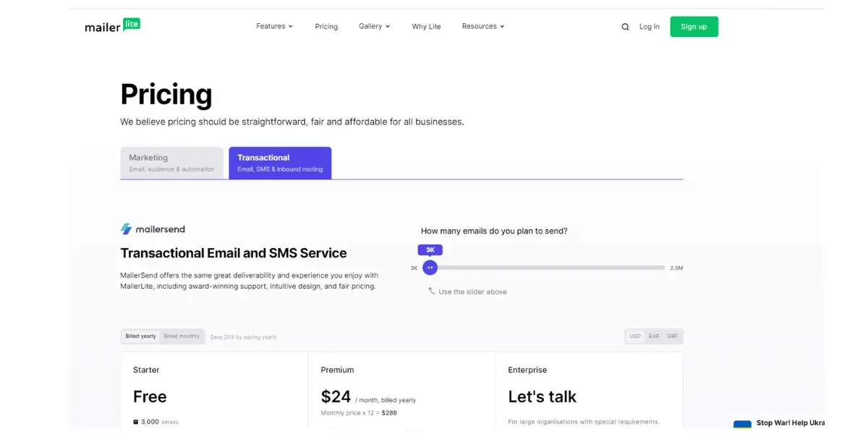Switch to the Marketing tab

(x=172, y=163)
